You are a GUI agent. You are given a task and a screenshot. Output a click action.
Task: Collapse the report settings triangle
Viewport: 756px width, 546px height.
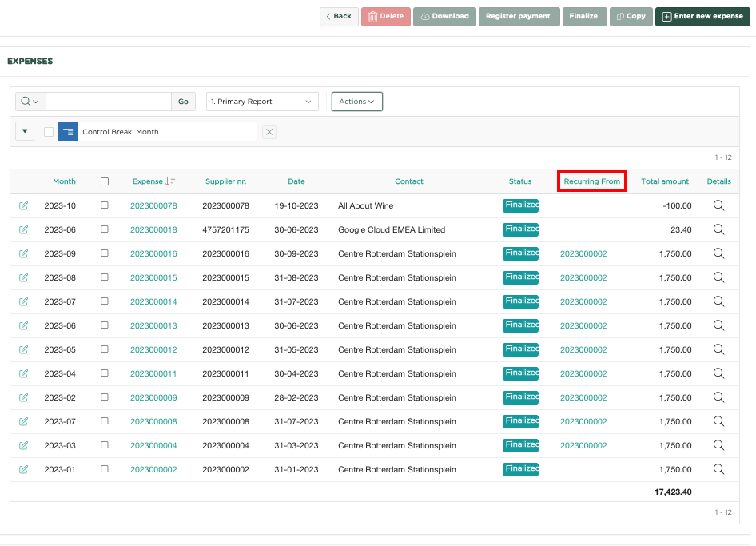25,131
